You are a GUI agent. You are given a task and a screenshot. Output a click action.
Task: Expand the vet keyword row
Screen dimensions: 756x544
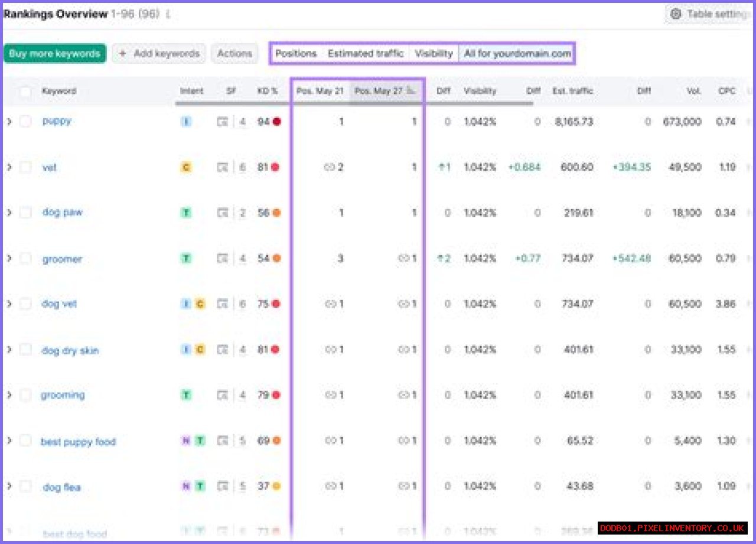10,167
